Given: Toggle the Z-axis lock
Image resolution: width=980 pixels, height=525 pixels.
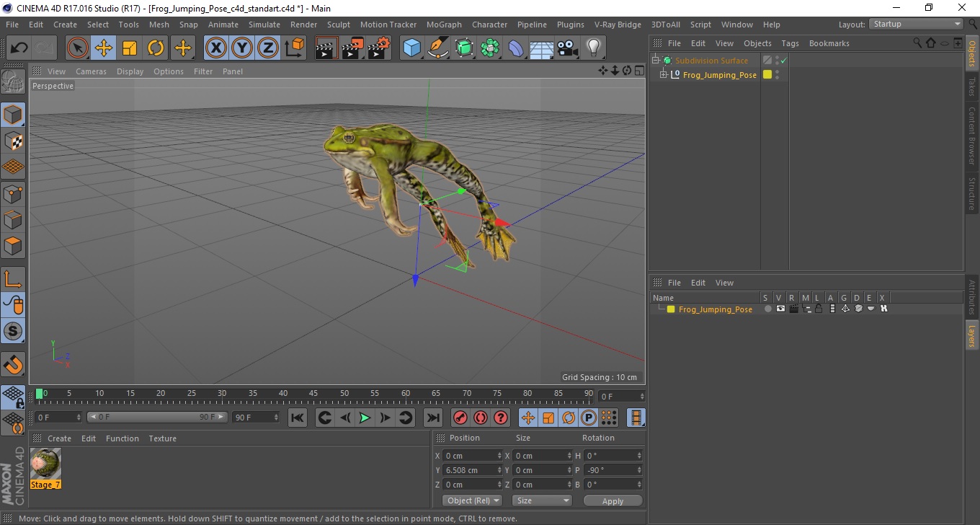Looking at the screenshot, I should pos(268,48).
